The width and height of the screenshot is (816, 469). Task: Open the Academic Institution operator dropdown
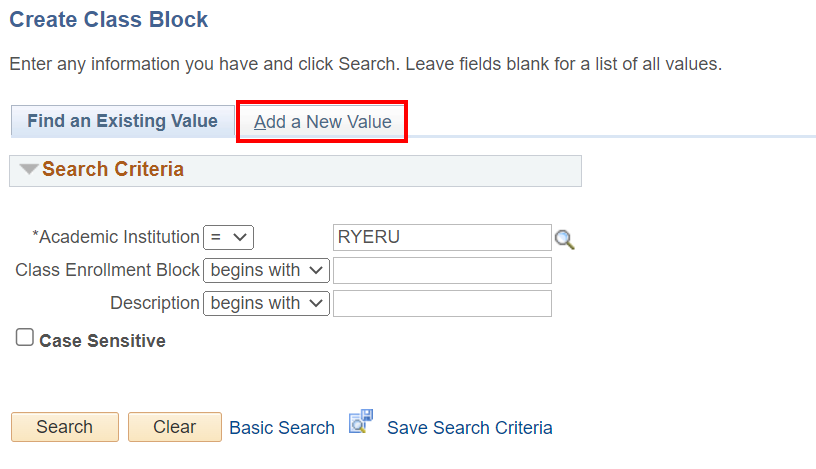point(228,238)
